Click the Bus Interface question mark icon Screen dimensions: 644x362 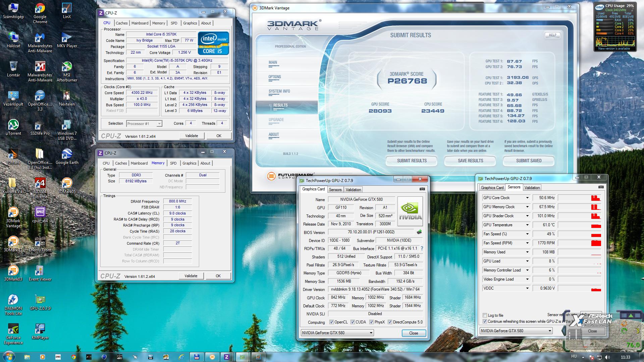[422, 248]
